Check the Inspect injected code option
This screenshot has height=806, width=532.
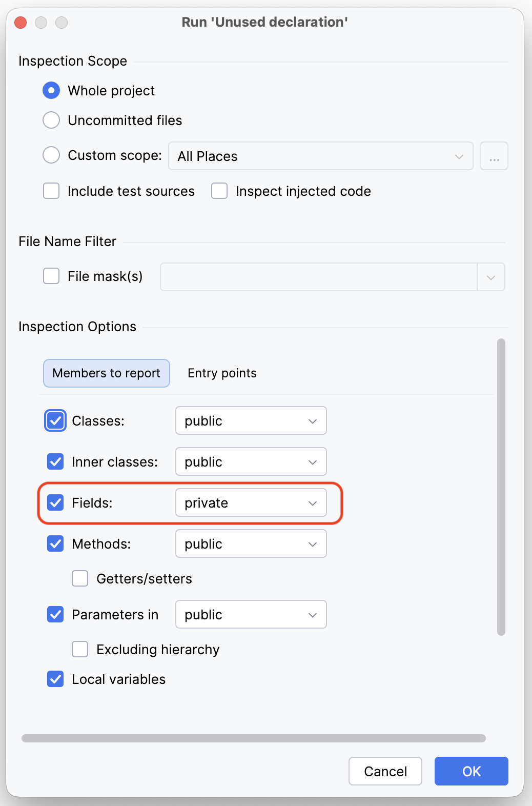pos(219,191)
